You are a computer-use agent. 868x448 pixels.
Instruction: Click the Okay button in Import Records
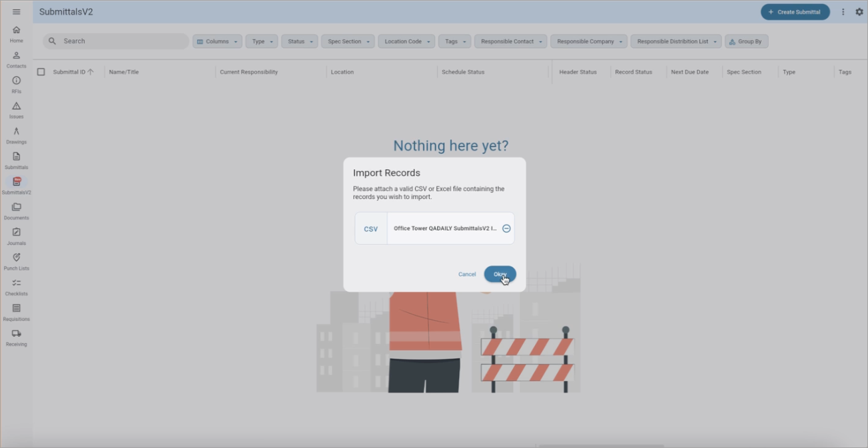500,274
